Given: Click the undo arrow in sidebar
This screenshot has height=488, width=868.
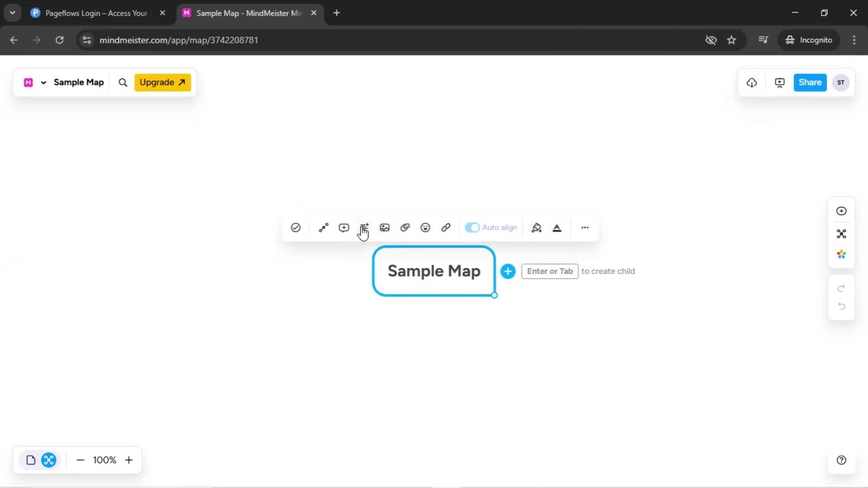Looking at the screenshot, I should coord(841,306).
